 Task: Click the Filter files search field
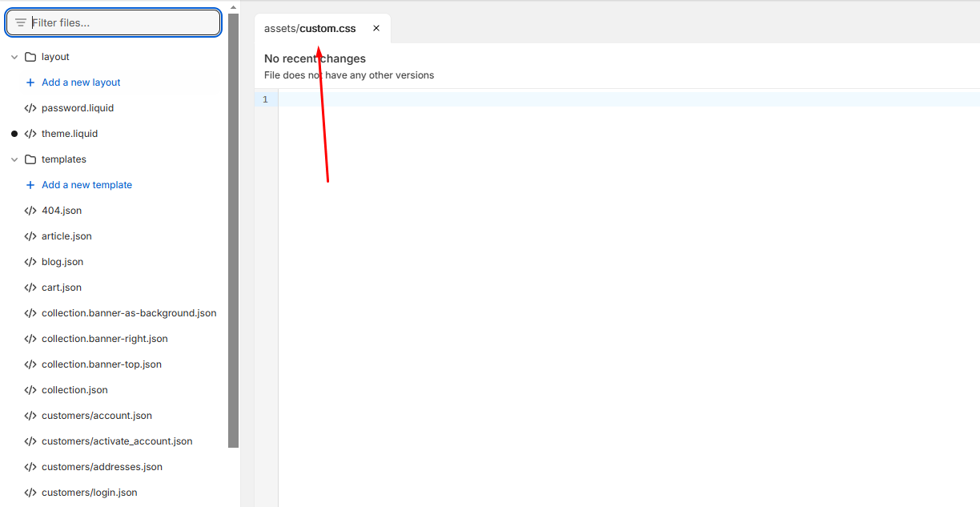(x=113, y=22)
